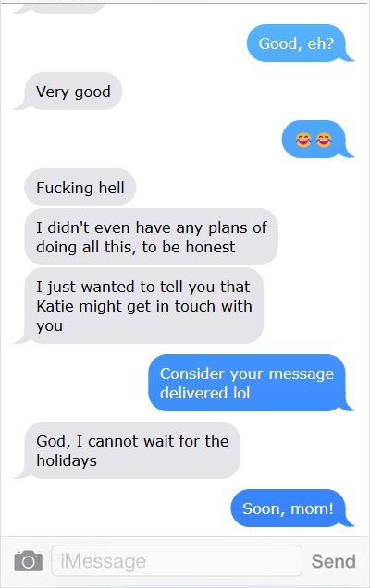Click the word "delivered" in blue bubble
The width and height of the screenshot is (370, 588).
pos(194,393)
